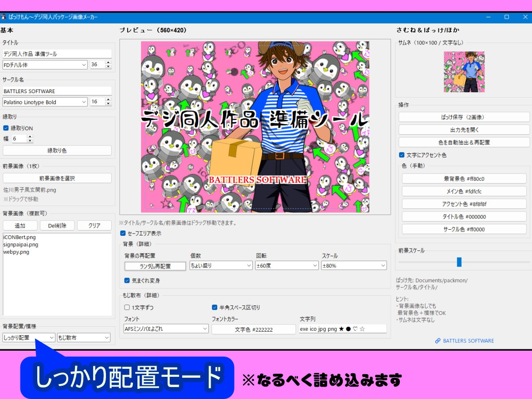Click the penguin app icon in title bar
Screen dimensions: 532x399
[x=4, y=17]
